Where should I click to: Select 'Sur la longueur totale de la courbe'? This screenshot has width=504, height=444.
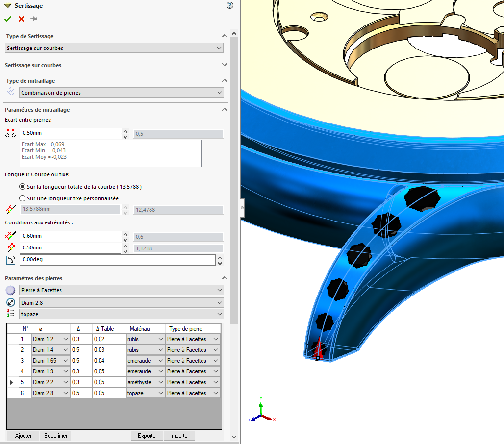[22, 187]
